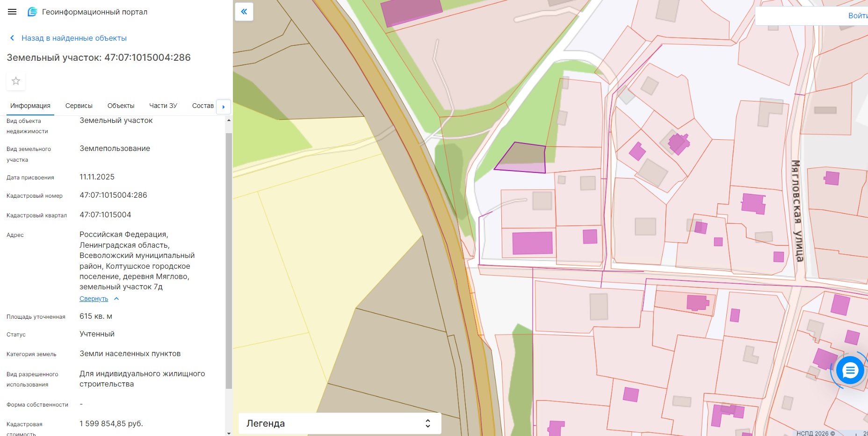Click the scroll-down arrow of info panel
The height and width of the screenshot is (436, 868).
229,433
